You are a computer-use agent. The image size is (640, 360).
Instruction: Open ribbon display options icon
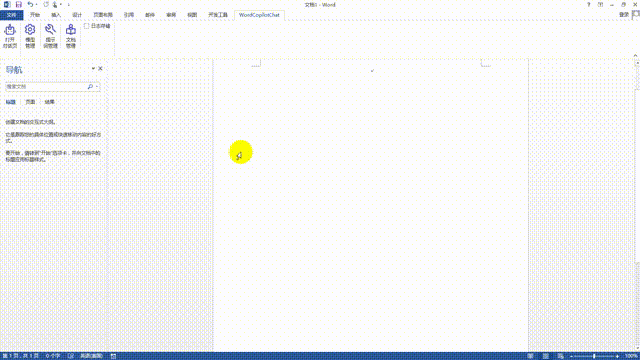(x=600, y=4)
